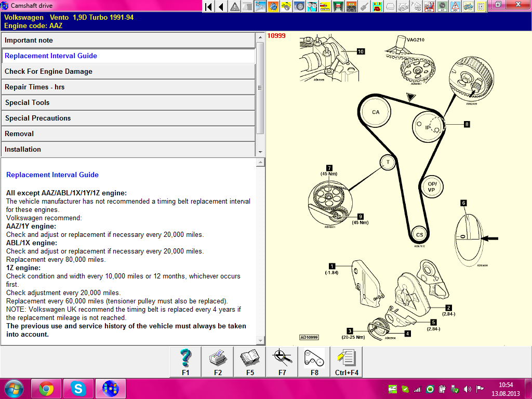Click the text panel scroll-up arrow
Image resolution: width=532 pixels, height=399 pixels.
260,163
